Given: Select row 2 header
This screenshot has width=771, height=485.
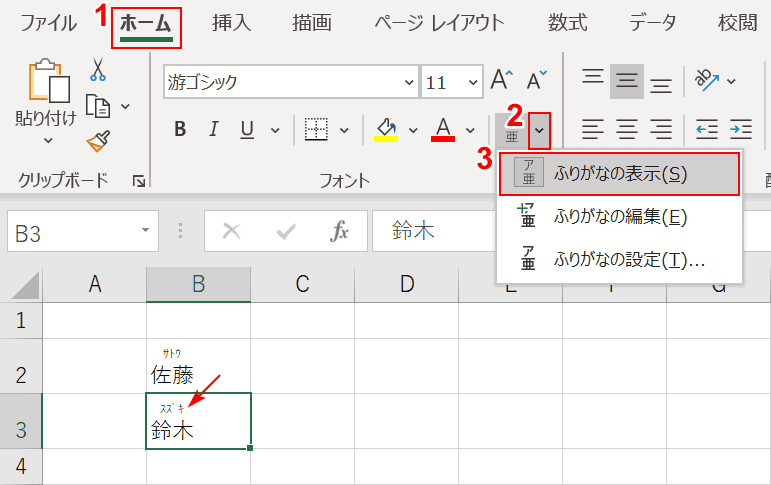Looking at the screenshot, I should pyautogui.click(x=21, y=366).
